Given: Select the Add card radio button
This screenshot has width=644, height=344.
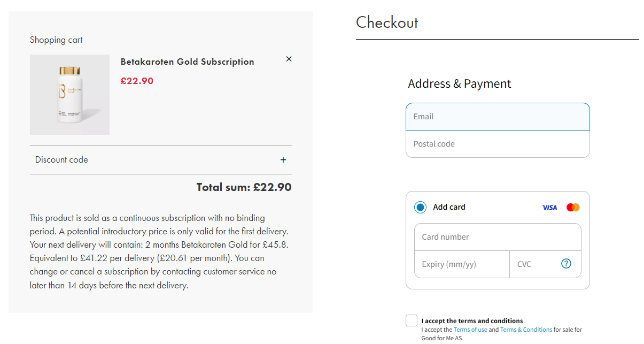Looking at the screenshot, I should [420, 207].
